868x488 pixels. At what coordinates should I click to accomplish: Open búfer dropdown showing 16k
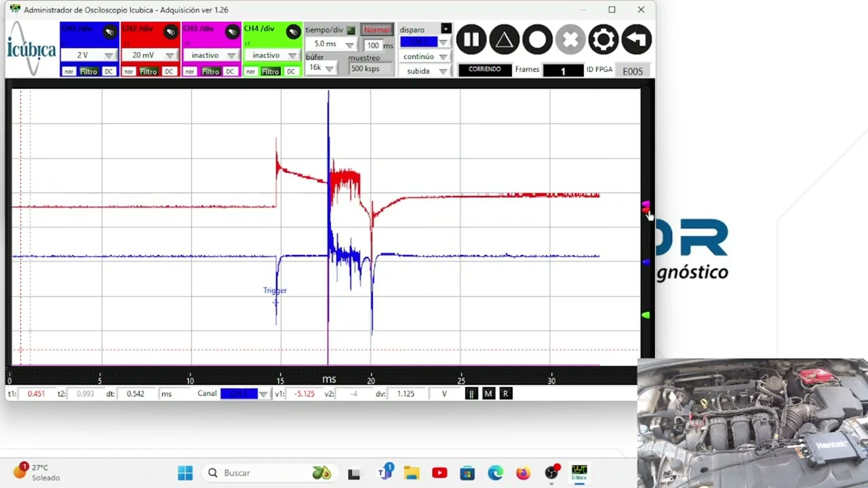coord(321,68)
